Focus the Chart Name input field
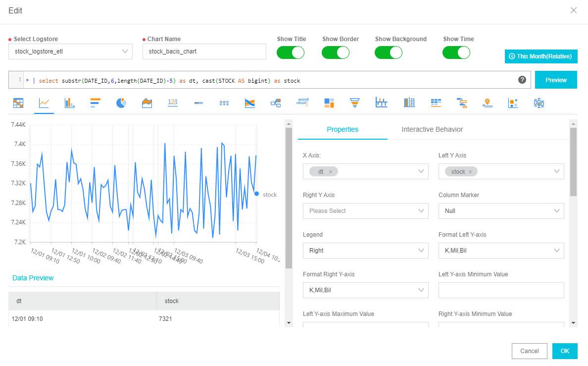The width and height of the screenshot is (588, 366). pyautogui.click(x=204, y=52)
